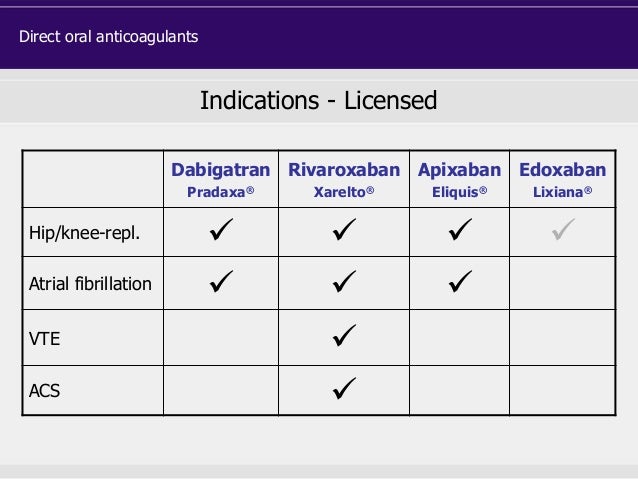Image resolution: width=638 pixels, height=479 pixels.
Task: Select the Edoxaban Lixiana column header
Action: 563,179
